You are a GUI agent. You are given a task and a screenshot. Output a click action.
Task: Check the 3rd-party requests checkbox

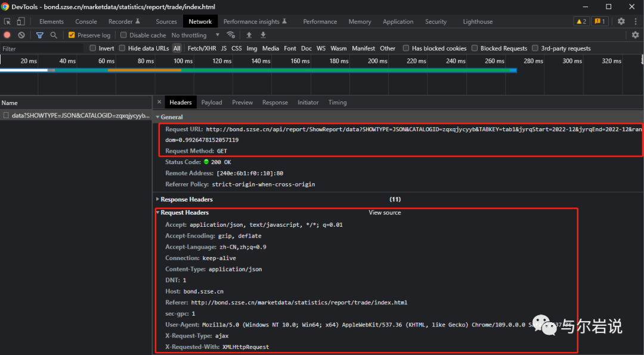point(535,48)
